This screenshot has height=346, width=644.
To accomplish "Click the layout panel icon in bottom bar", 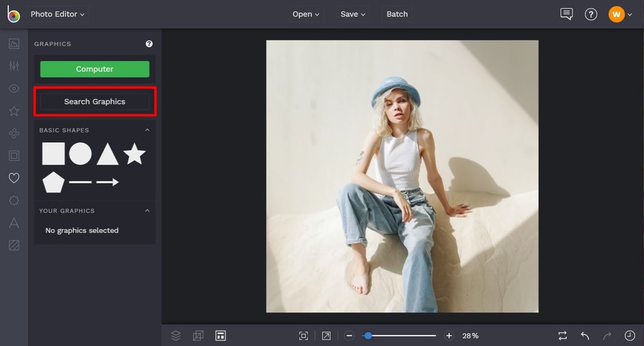I will 220,336.
